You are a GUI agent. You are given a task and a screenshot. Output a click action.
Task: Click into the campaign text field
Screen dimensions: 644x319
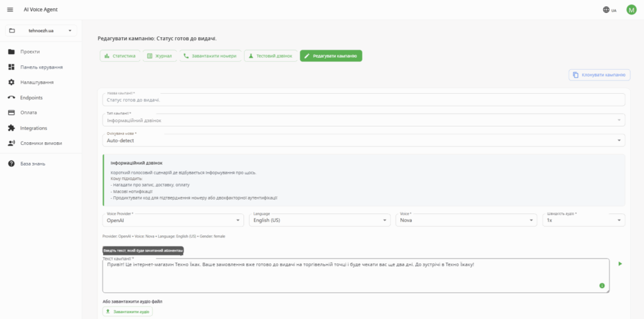pyautogui.click(x=356, y=276)
